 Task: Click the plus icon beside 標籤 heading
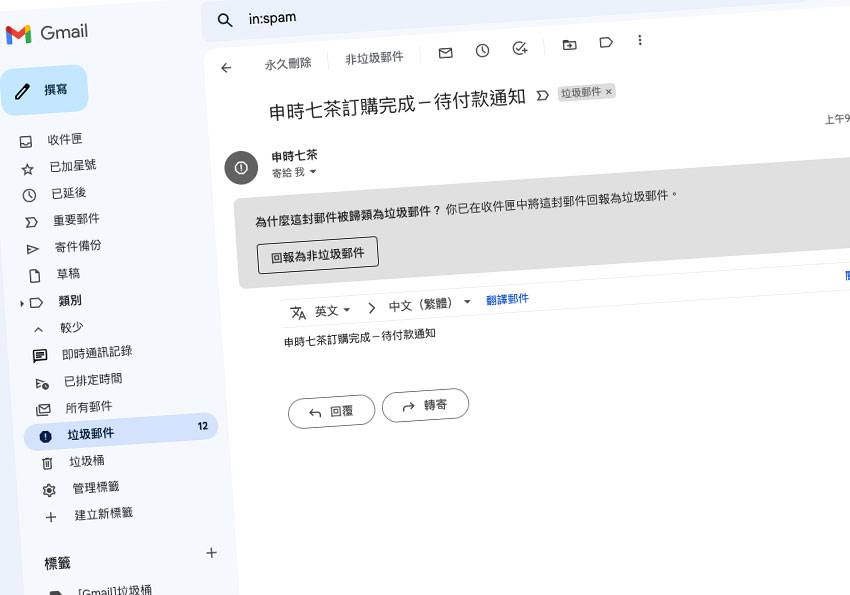(x=211, y=552)
